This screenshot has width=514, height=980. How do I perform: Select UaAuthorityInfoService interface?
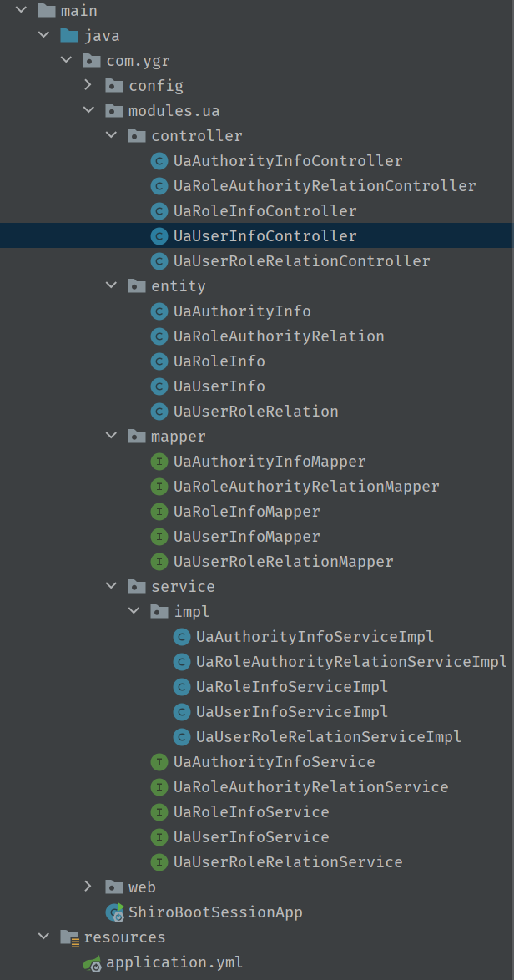(275, 762)
